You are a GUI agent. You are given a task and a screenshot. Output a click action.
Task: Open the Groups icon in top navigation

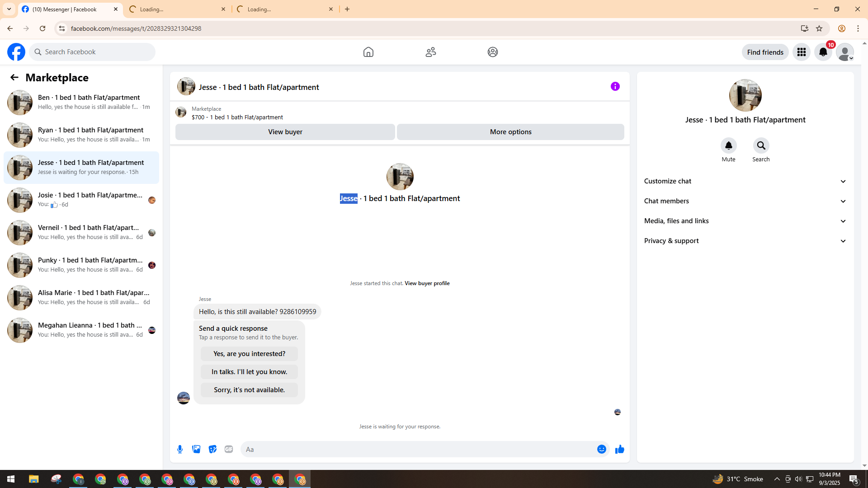493,52
